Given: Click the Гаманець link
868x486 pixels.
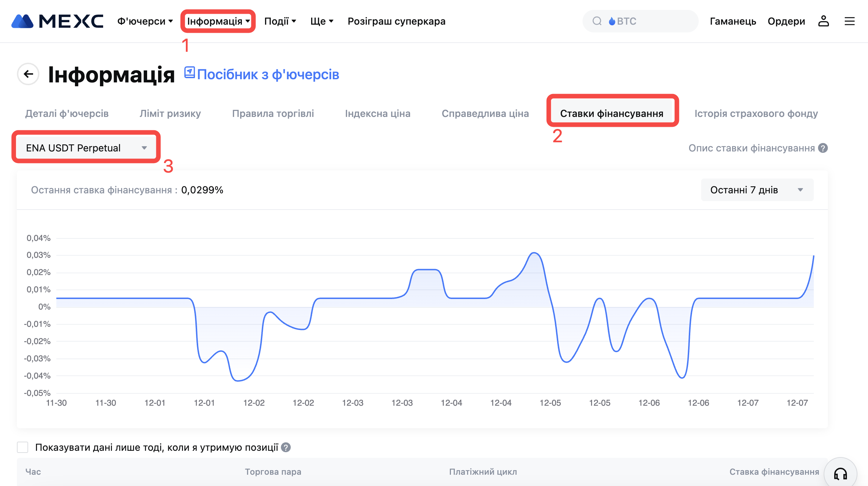Looking at the screenshot, I should point(733,21).
